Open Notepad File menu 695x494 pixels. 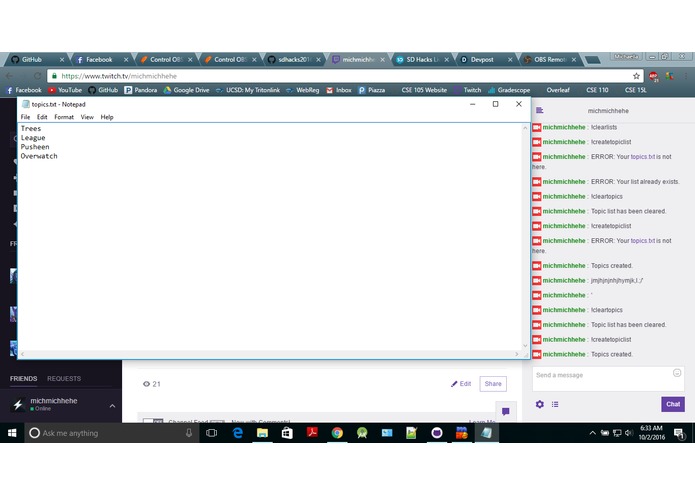(x=25, y=117)
